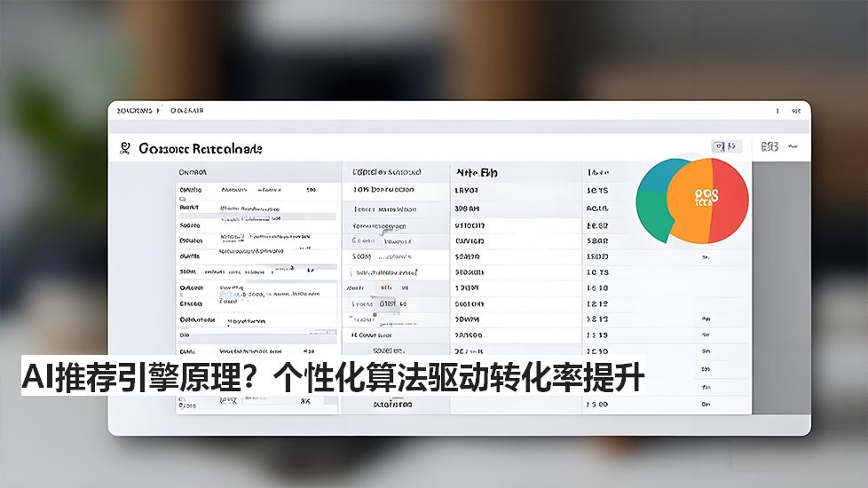Select the green pie chart segment
The image size is (868, 488).
click(x=653, y=216)
